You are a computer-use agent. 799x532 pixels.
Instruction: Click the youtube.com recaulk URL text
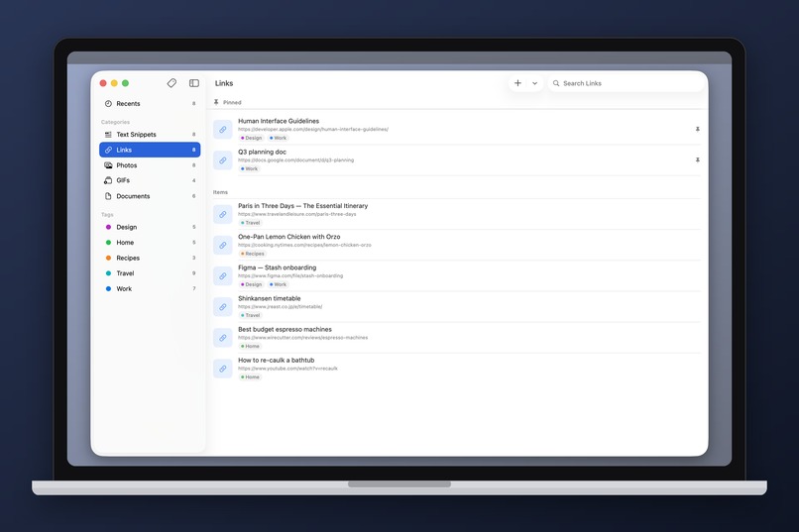click(287, 369)
